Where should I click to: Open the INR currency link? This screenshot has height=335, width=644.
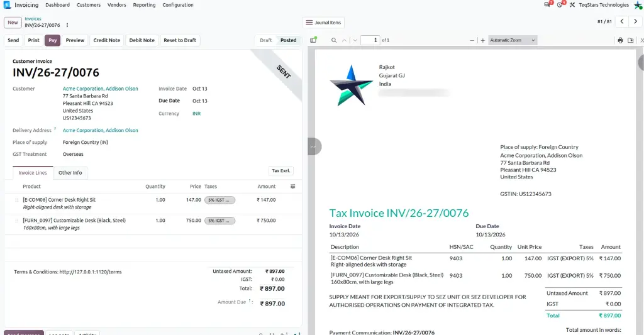(197, 114)
